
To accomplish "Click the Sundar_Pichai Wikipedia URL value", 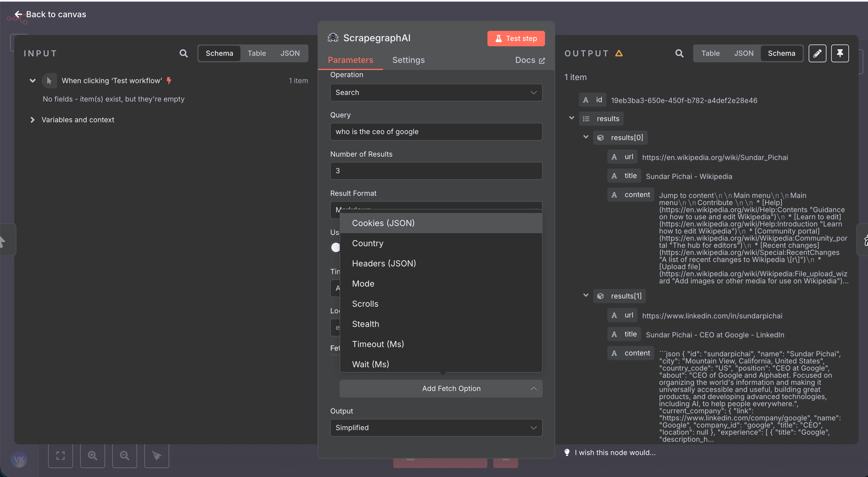I will pyautogui.click(x=715, y=157).
